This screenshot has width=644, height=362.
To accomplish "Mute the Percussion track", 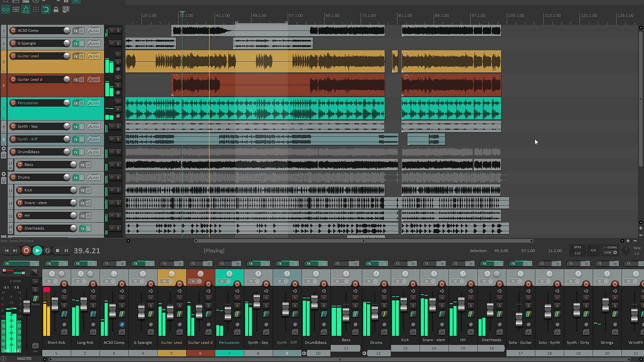I will point(118,102).
